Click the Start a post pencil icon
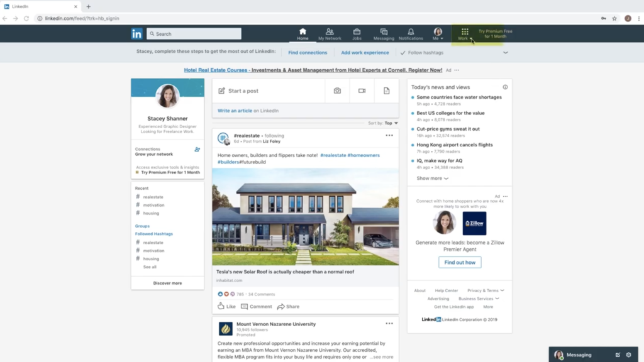 coord(221,90)
